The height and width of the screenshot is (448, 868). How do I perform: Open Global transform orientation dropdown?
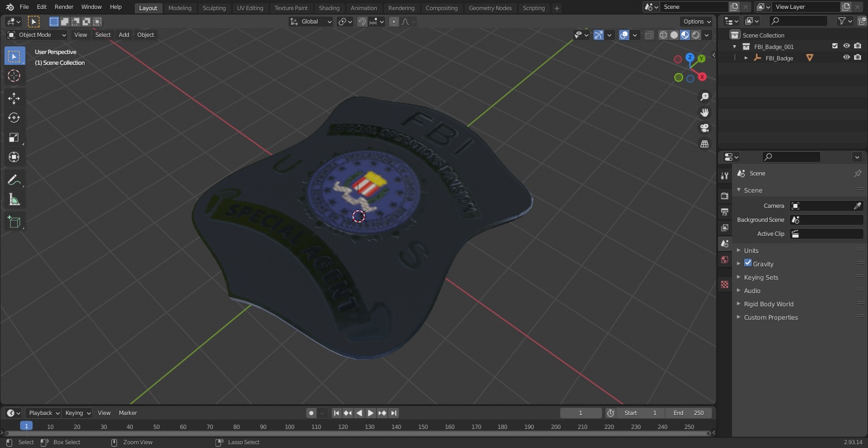[x=311, y=22]
